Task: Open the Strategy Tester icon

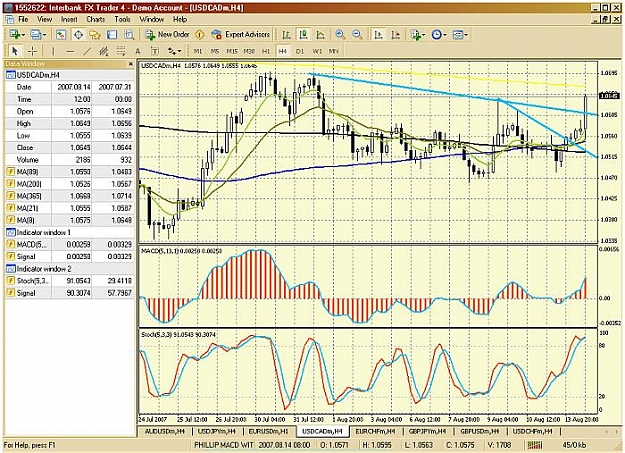Action: click(129, 35)
